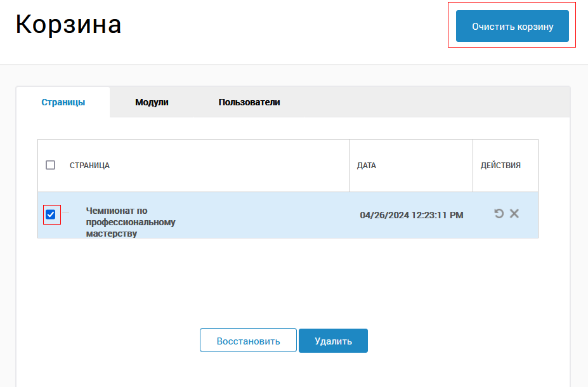
Task: Select the Страницы tab
Action: click(x=63, y=102)
